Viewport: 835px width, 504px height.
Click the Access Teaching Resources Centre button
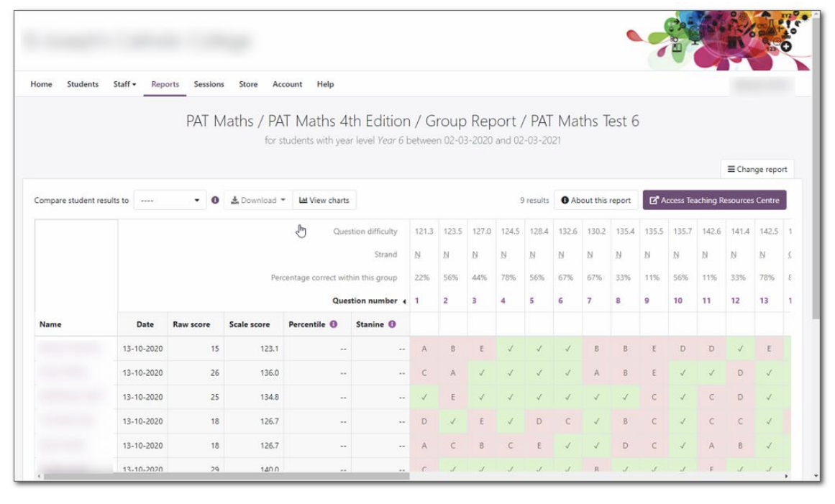click(x=719, y=200)
